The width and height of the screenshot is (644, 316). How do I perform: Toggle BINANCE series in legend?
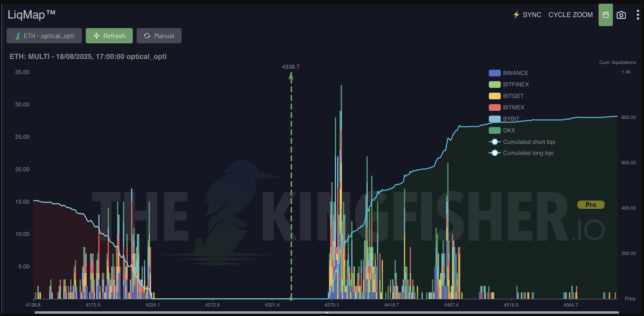[515, 73]
